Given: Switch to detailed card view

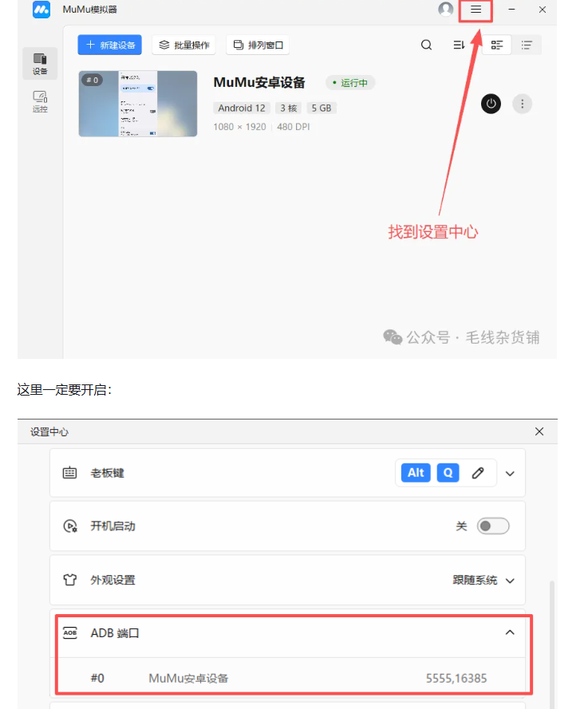Looking at the screenshot, I should pyautogui.click(x=496, y=45).
